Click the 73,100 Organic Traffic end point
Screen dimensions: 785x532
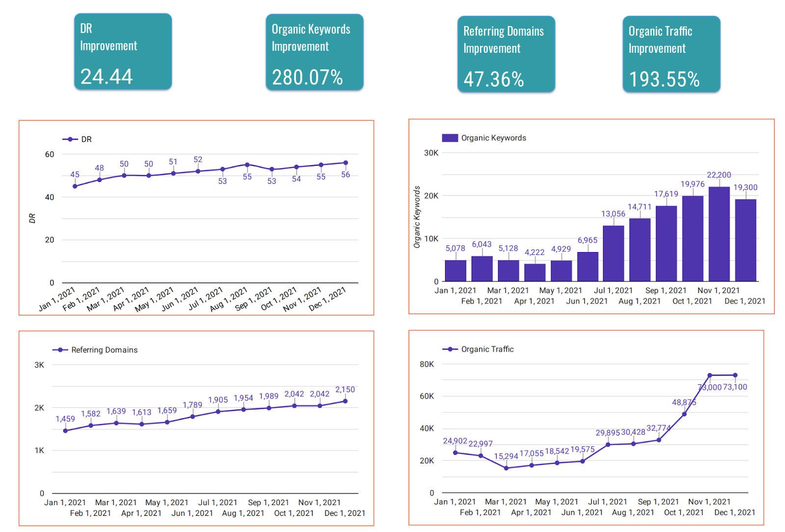pyautogui.click(x=735, y=375)
